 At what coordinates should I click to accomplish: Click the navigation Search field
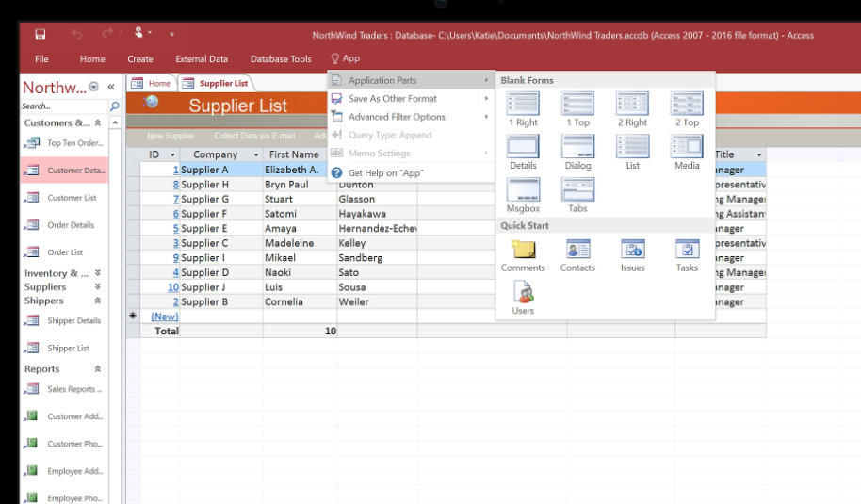(x=64, y=106)
